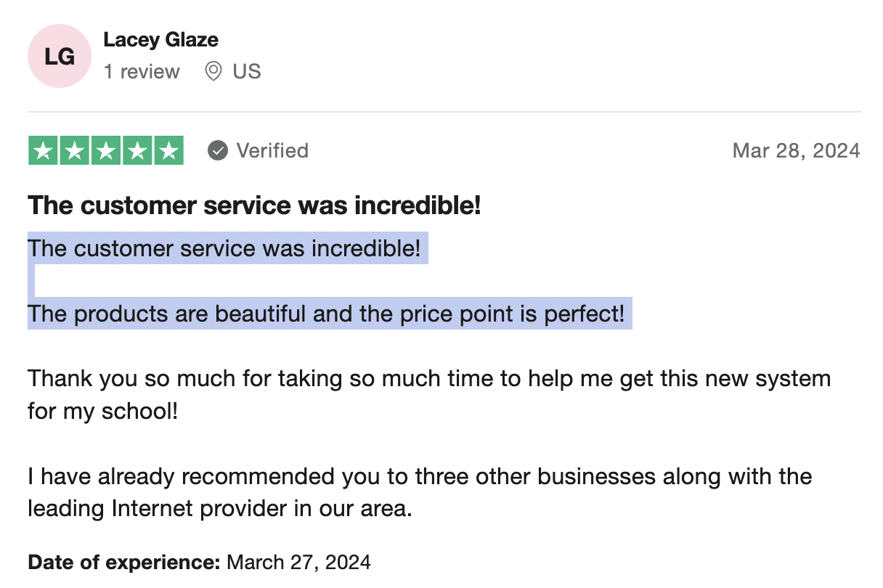Click the third green rating star
Viewport: 883px width, 588px height.
tap(106, 151)
